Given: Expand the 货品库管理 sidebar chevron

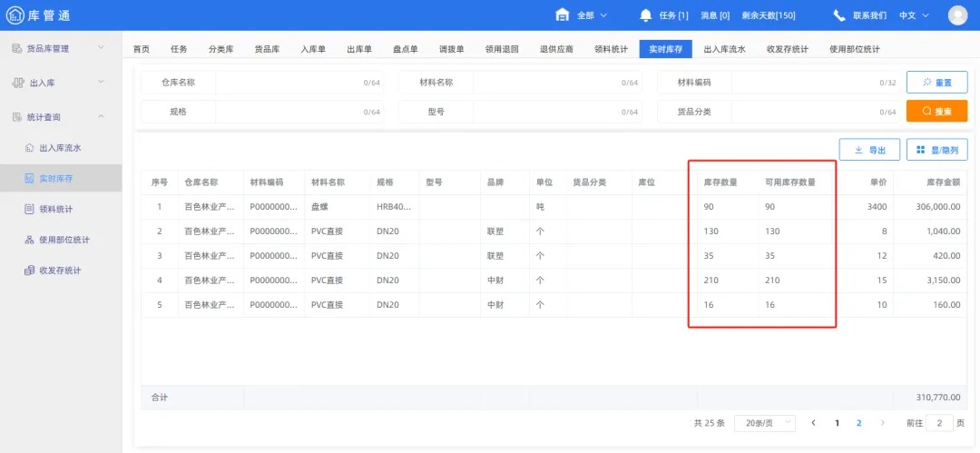Looking at the screenshot, I should 102,47.
